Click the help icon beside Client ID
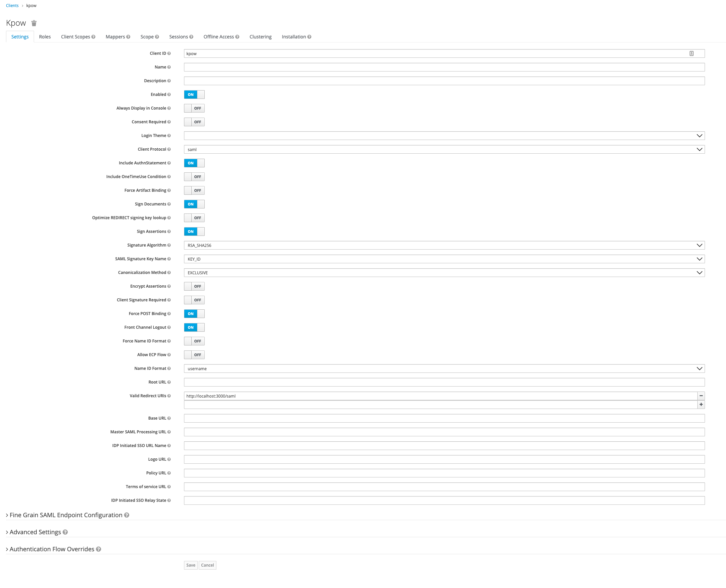 click(169, 53)
